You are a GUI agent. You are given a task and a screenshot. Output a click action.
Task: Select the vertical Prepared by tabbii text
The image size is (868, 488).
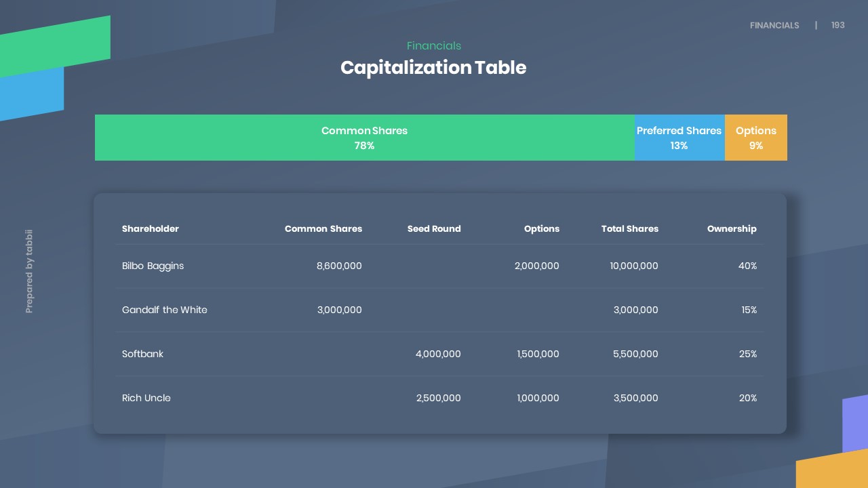[x=29, y=271]
